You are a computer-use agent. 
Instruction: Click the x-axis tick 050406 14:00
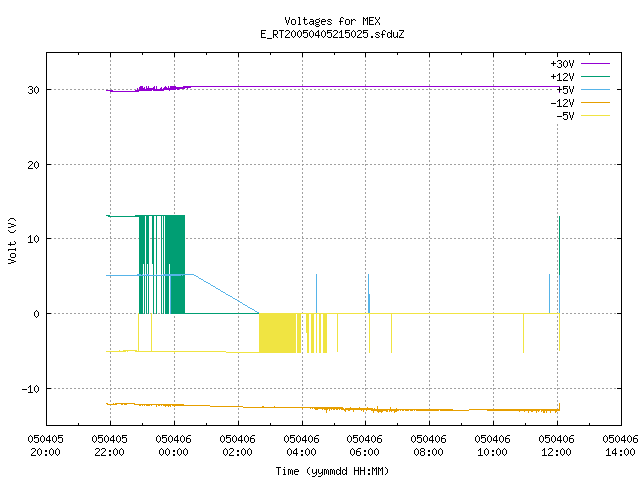tap(620, 446)
